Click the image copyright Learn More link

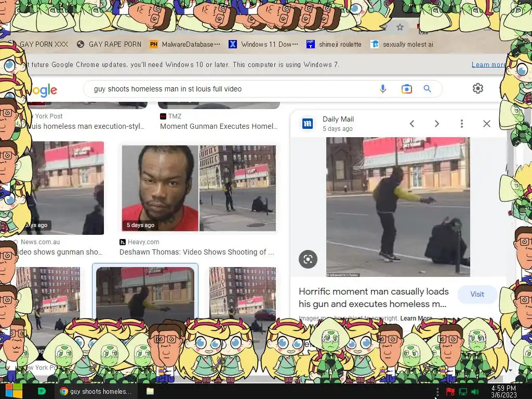[416, 318]
